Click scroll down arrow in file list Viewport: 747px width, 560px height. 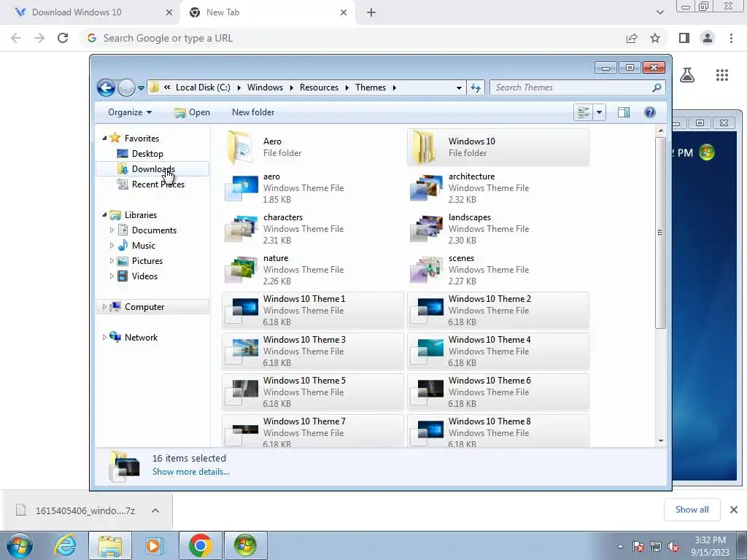click(x=660, y=441)
